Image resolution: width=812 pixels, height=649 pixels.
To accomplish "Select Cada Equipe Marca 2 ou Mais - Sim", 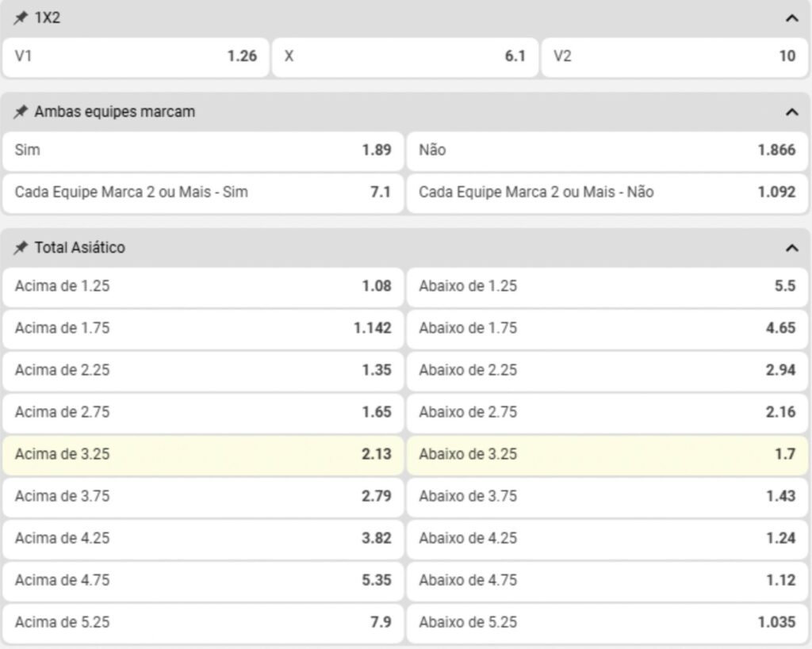I will click(x=203, y=193).
